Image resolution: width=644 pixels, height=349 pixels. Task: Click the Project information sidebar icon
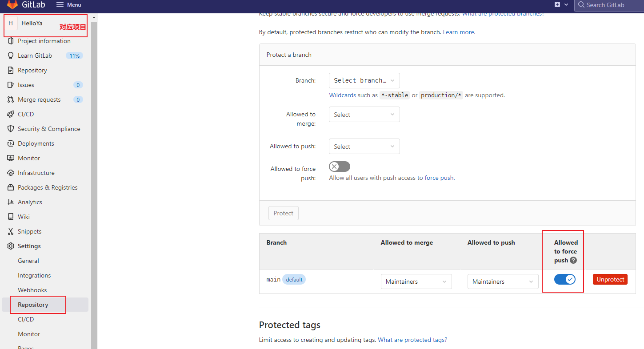pos(11,41)
